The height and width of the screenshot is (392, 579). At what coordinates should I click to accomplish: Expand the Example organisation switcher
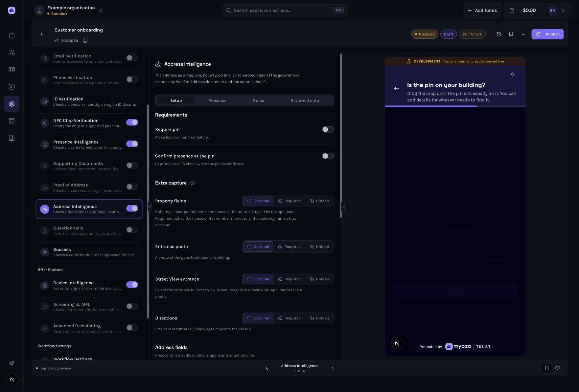101,11
